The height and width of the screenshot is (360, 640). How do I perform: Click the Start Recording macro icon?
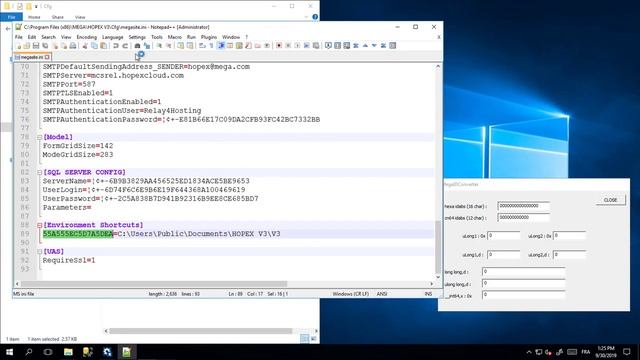(279, 46)
